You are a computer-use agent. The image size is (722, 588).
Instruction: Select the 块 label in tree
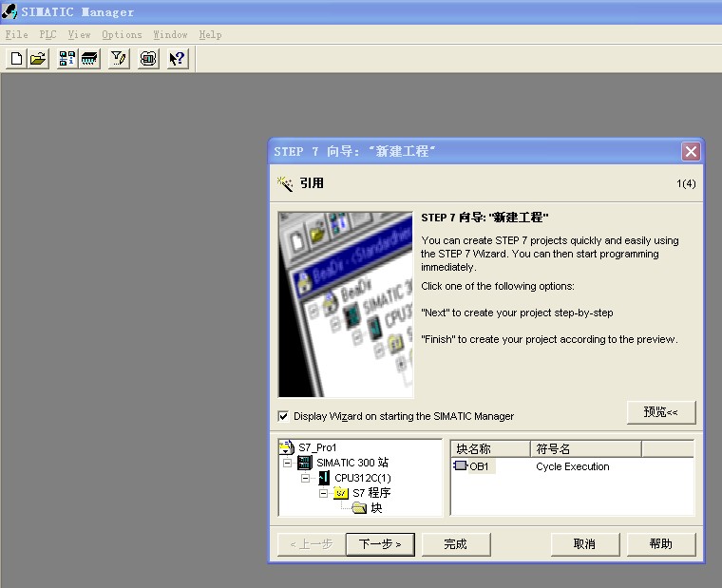click(x=376, y=508)
